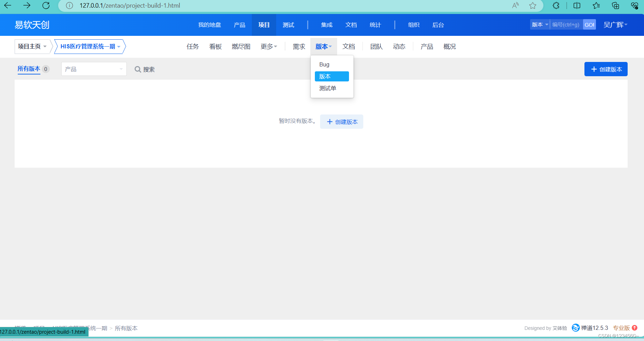Go to the project 文档 tab
Image resolution: width=644 pixels, height=341 pixels.
pyautogui.click(x=349, y=47)
